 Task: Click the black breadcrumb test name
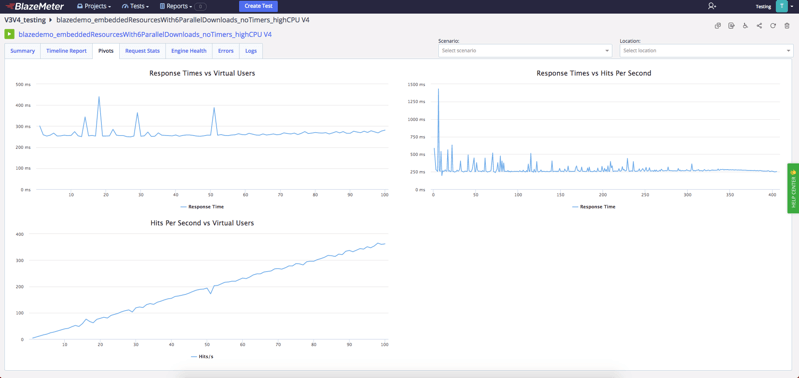tap(183, 20)
